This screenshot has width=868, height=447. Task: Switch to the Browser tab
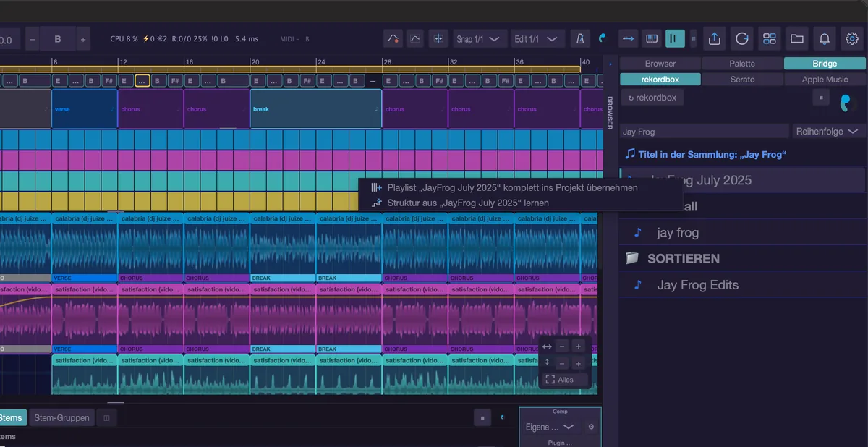(660, 64)
